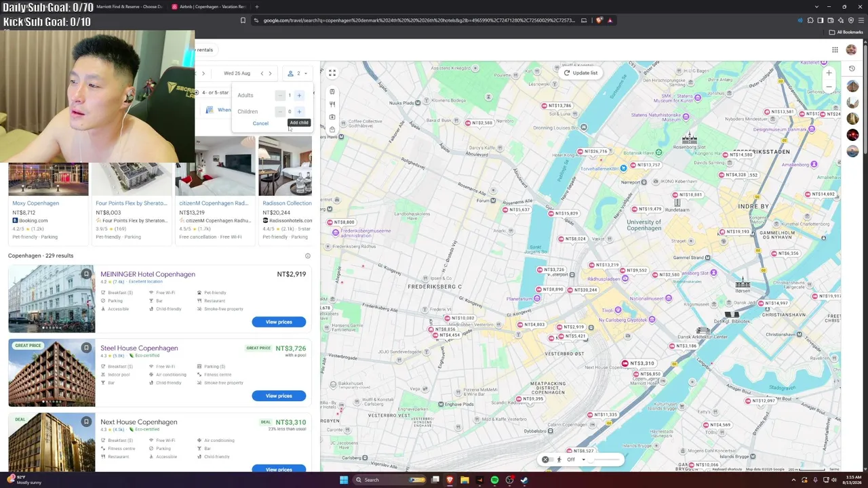868x488 pixels.
Task: Show shopping layer on the map
Action: 332,129
